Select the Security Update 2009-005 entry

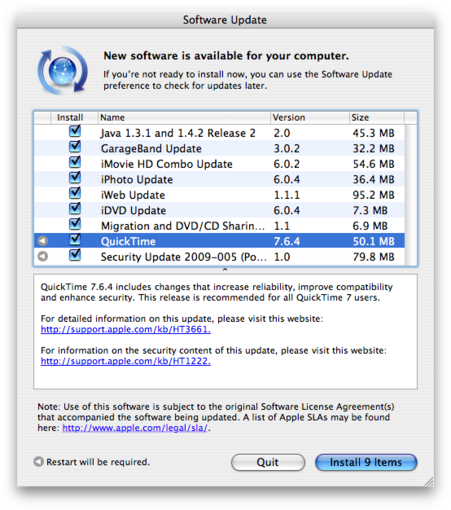tap(184, 257)
